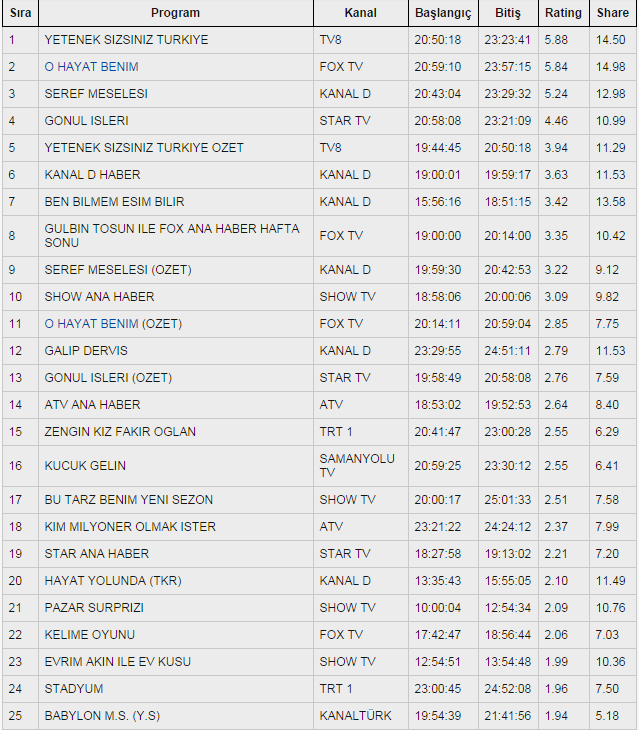Screen dimensions: 639x730
Task: Select the Başlangıç column header
Action: coord(443,13)
